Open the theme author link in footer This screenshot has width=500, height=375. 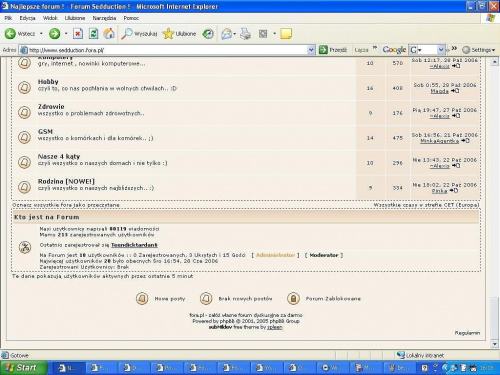275,327
